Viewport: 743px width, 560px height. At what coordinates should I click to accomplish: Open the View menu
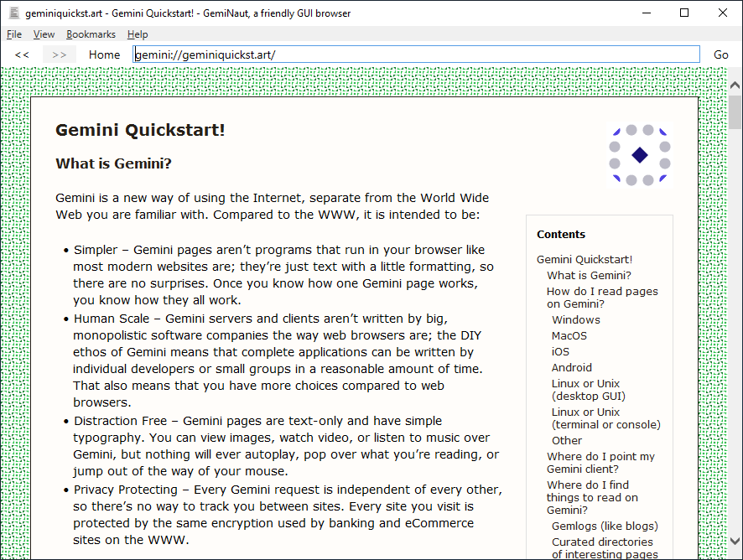pyautogui.click(x=44, y=34)
